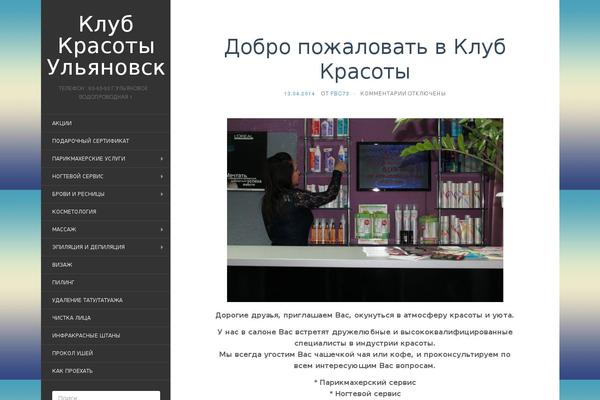
Task: Open Прокол ушей menu item
Action: (106, 353)
